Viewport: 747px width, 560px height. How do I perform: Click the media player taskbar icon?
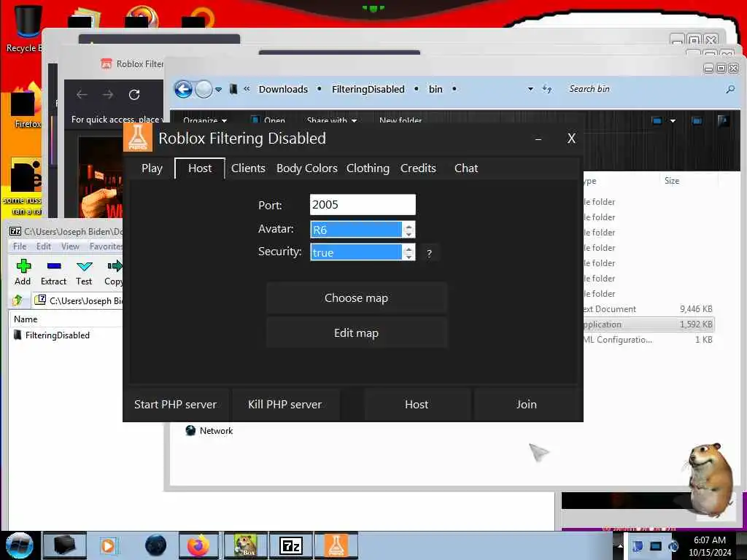point(109,545)
